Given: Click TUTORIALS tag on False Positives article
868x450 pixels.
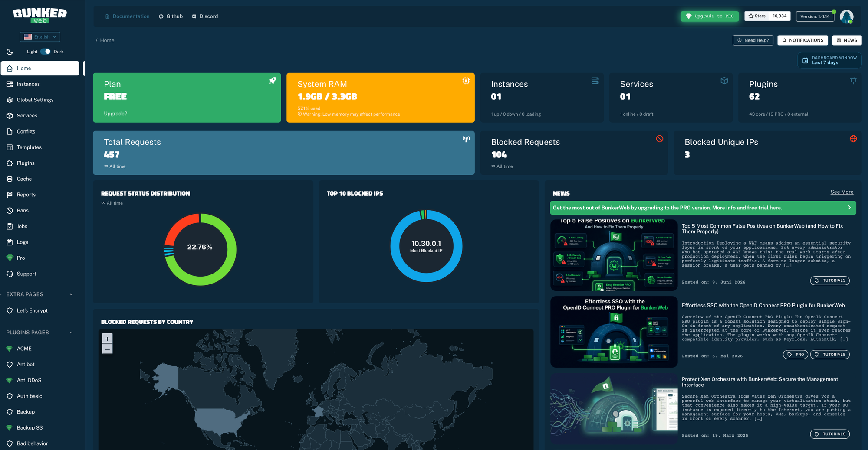Looking at the screenshot, I should [x=830, y=280].
